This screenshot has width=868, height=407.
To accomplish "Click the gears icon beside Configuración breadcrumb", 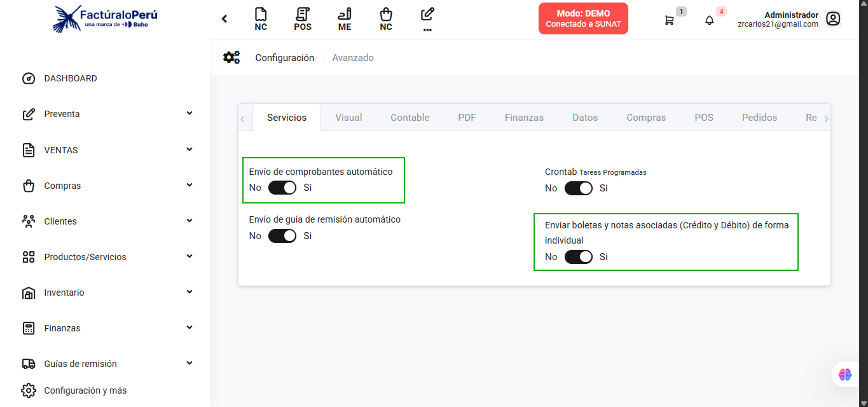I will [x=231, y=57].
